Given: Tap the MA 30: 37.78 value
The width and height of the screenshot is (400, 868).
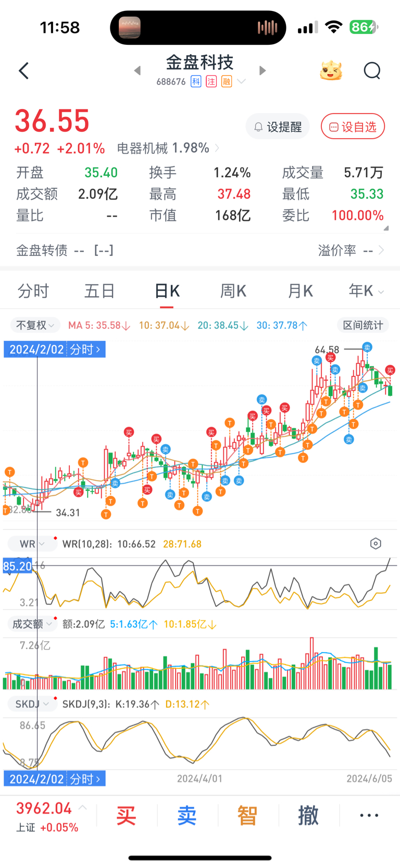Looking at the screenshot, I should click(x=282, y=325).
